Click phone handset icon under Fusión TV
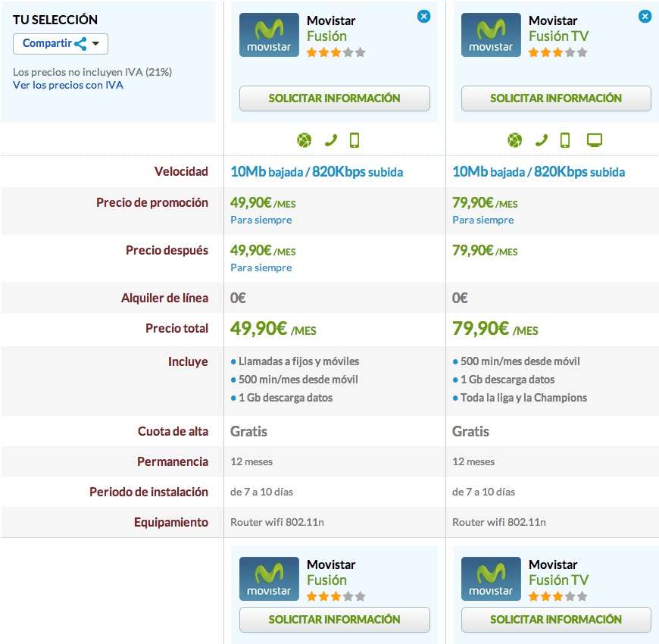 (542, 140)
